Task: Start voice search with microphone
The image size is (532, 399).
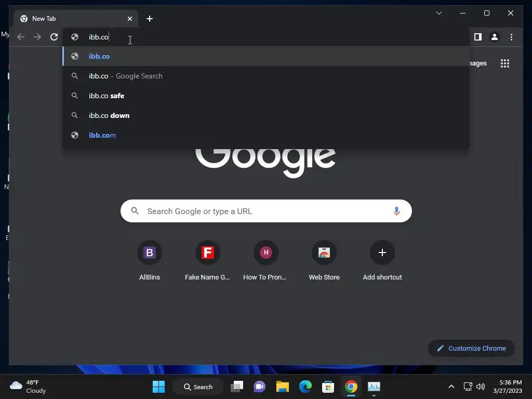Action: coord(396,211)
